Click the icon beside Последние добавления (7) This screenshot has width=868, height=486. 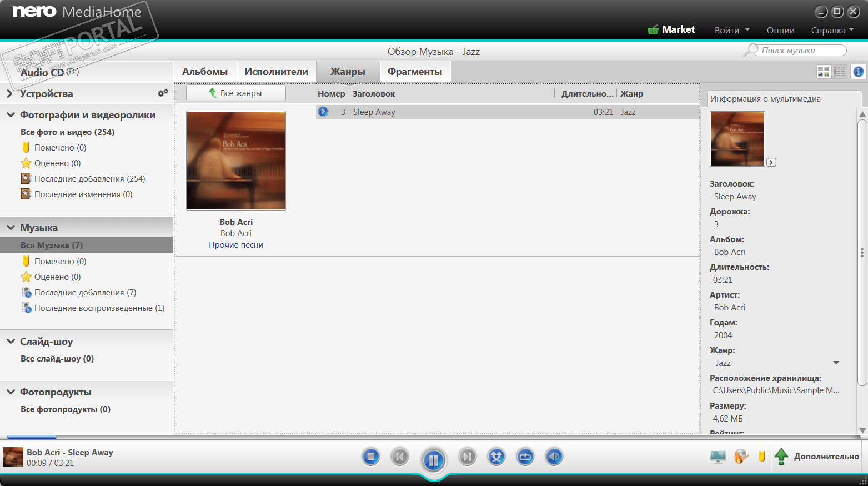click(26, 292)
